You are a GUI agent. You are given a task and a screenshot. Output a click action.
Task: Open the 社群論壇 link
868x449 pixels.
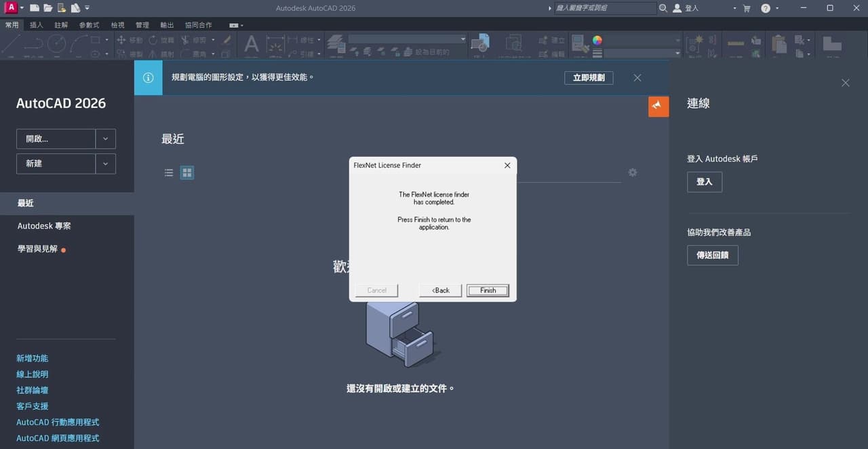click(33, 390)
